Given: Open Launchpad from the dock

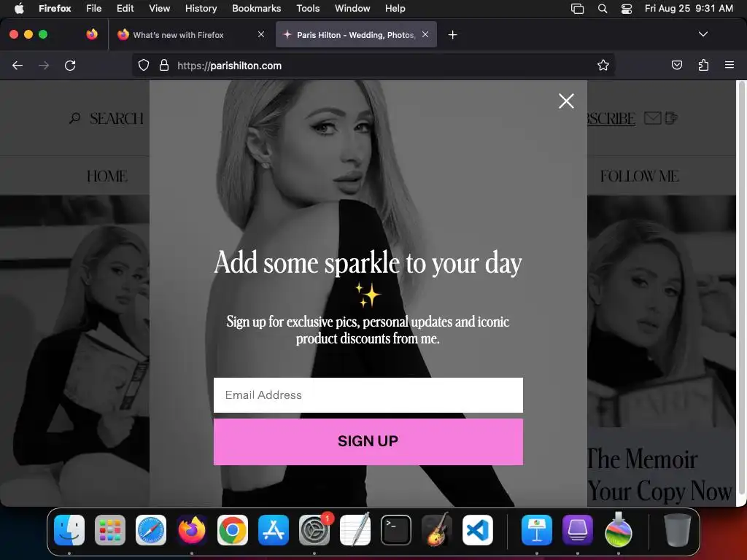Looking at the screenshot, I should coord(110,530).
